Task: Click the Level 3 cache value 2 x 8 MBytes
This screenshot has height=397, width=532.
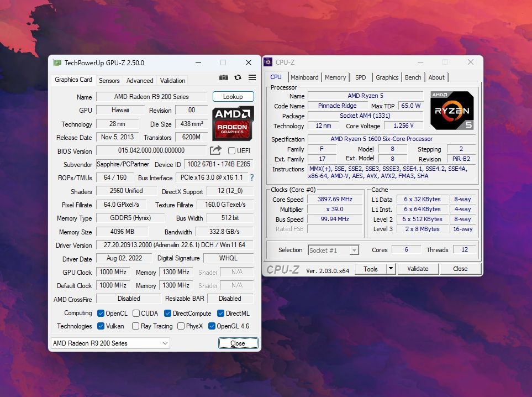Action: click(422, 229)
